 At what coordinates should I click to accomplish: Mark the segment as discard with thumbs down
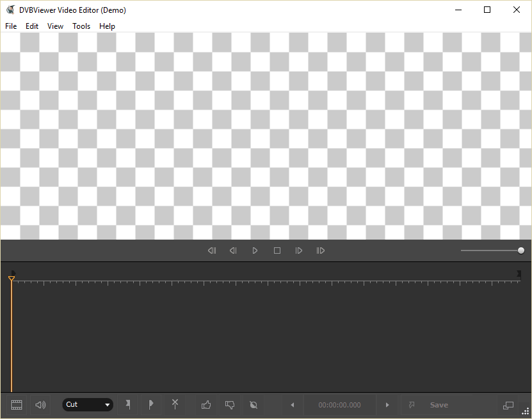coord(230,405)
